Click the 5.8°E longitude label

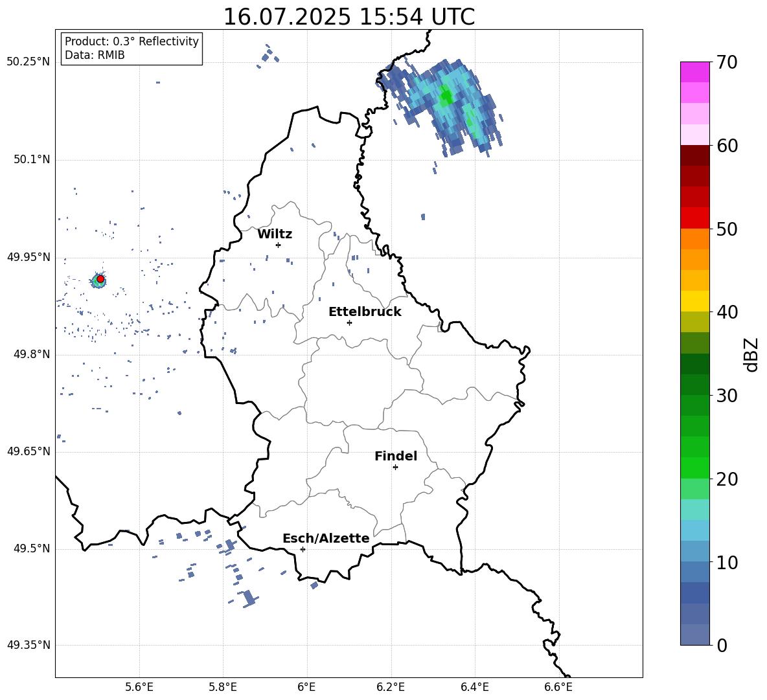tap(223, 687)
